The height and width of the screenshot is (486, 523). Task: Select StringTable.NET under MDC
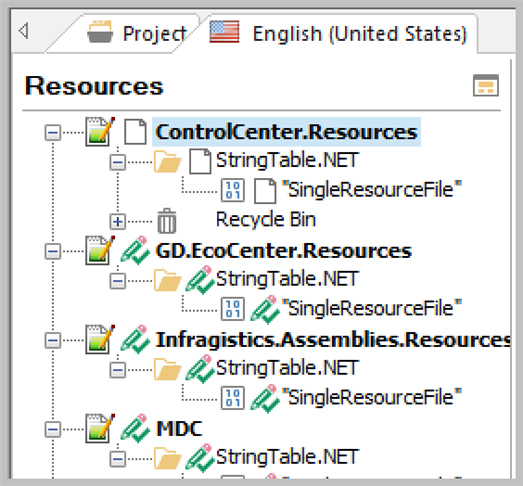click(x=287, y=457)
